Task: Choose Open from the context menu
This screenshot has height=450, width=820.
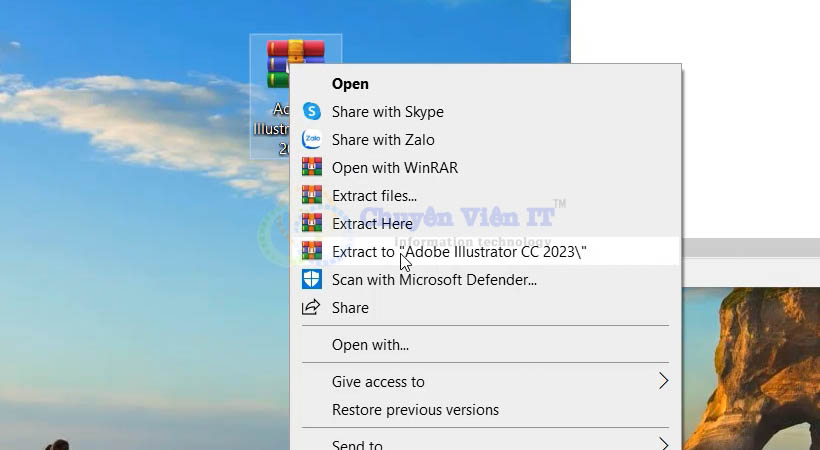Action: tap(350, 84)
